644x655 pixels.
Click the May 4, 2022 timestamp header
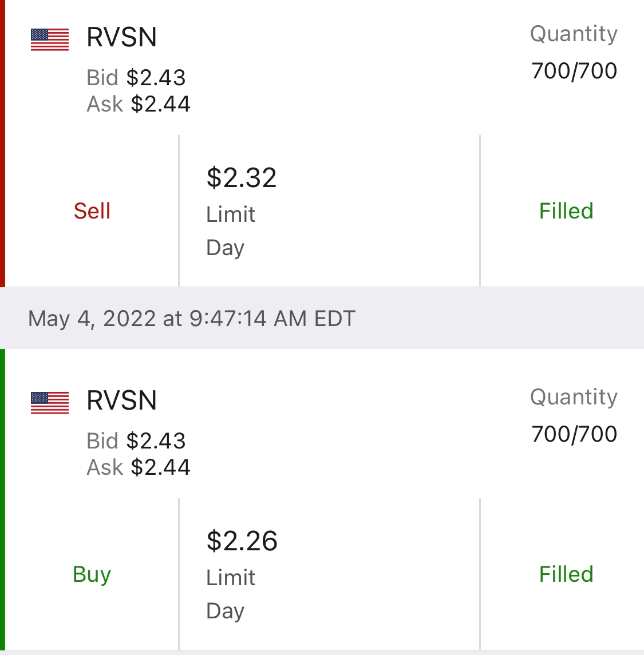point(192,318)
